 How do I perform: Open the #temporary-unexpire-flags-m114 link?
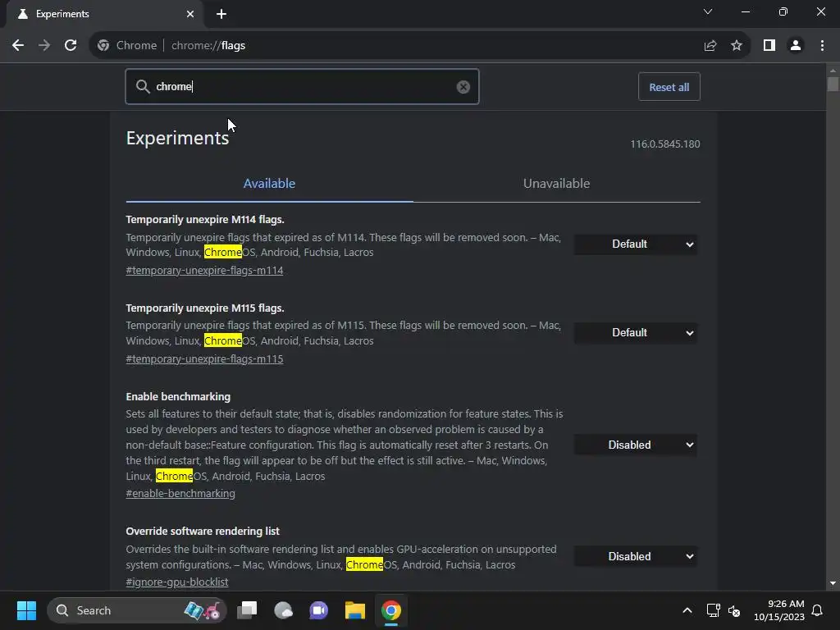204,271
